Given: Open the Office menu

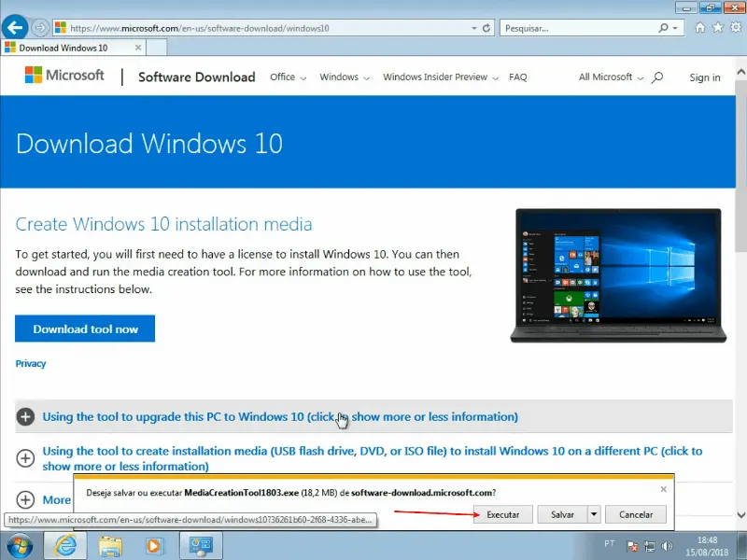Looking at the screenshot, I should (288, 77).
